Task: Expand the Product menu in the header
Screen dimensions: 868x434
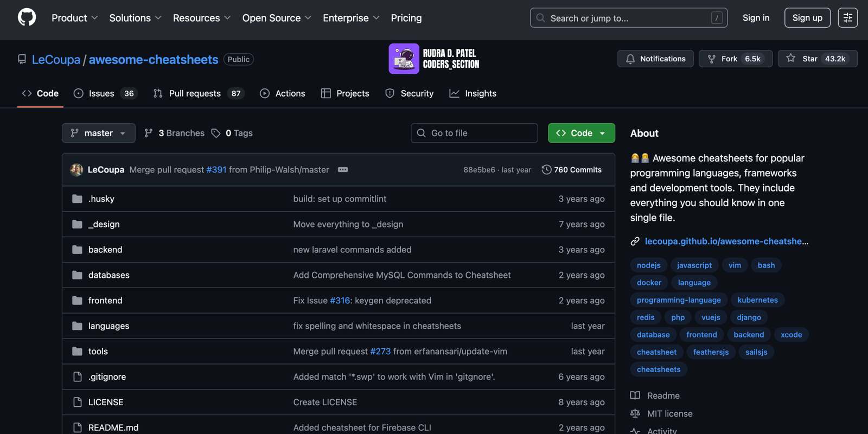Action: [x=74, y=18]
